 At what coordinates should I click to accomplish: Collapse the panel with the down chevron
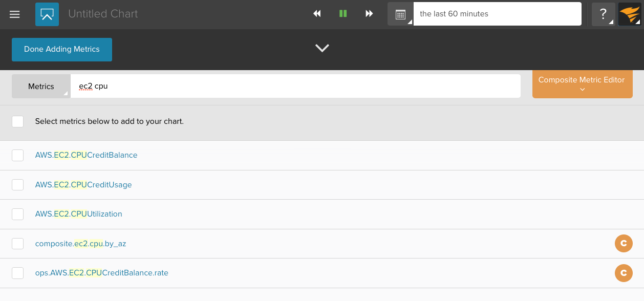click(322, 48)
